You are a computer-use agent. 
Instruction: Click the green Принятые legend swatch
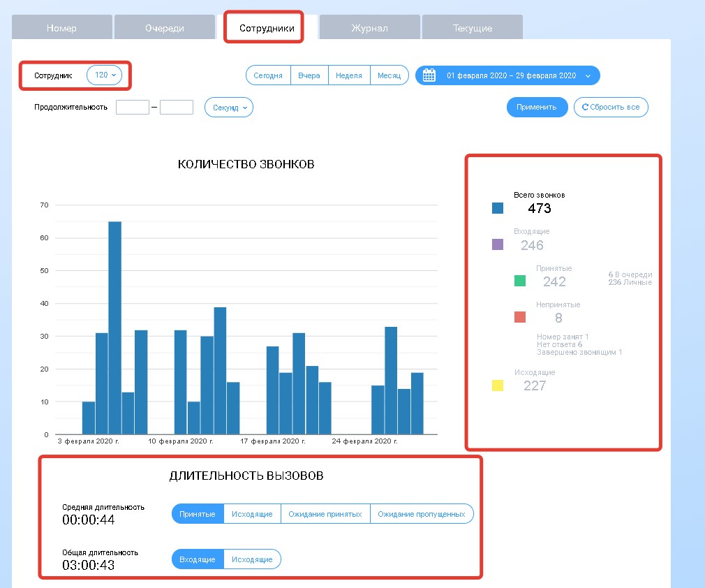[520, 281]
